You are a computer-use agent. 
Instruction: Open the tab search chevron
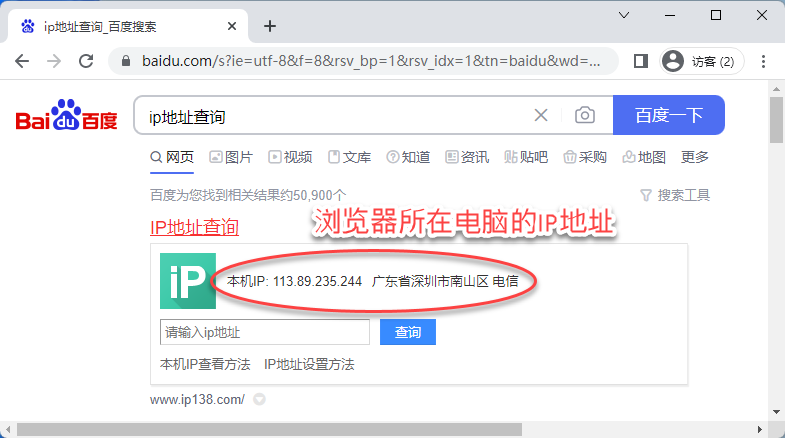[x=624, y=15]
